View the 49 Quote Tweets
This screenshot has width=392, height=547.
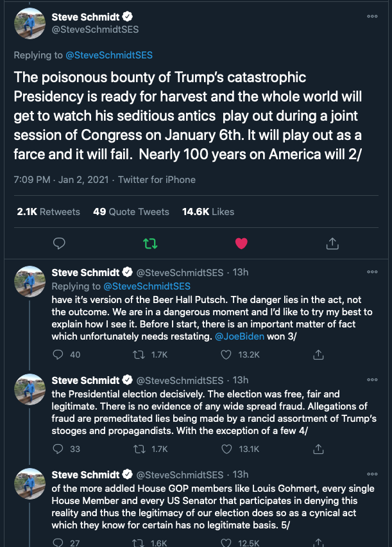131,211
